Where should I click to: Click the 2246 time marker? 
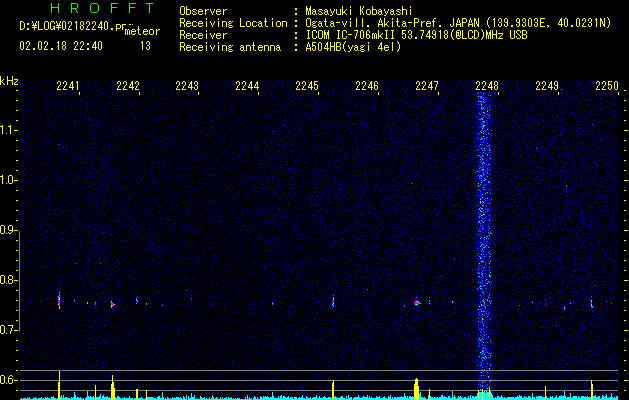click(x=367, y=86)
